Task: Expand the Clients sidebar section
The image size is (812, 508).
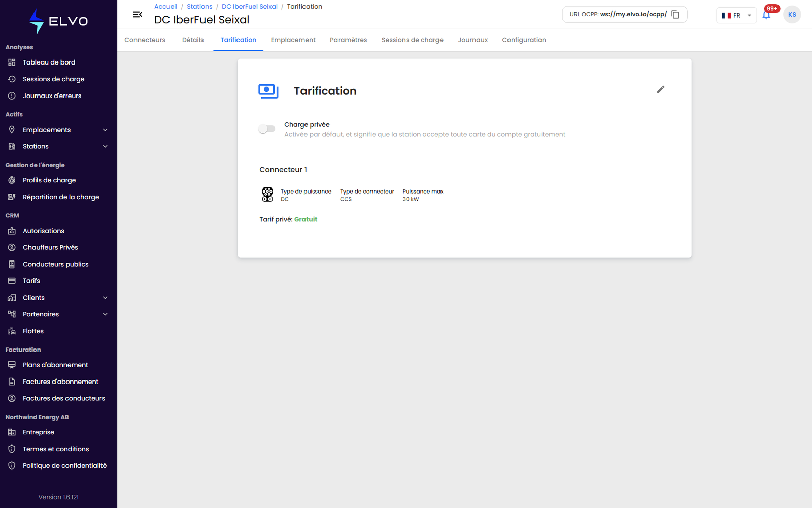Action: (105, 298)
